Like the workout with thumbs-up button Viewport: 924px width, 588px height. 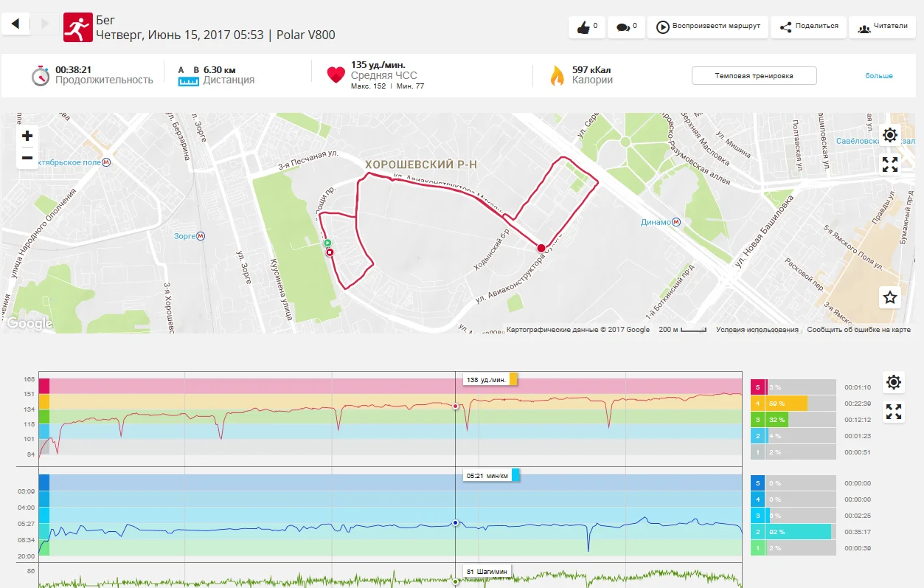coord(587,27)
